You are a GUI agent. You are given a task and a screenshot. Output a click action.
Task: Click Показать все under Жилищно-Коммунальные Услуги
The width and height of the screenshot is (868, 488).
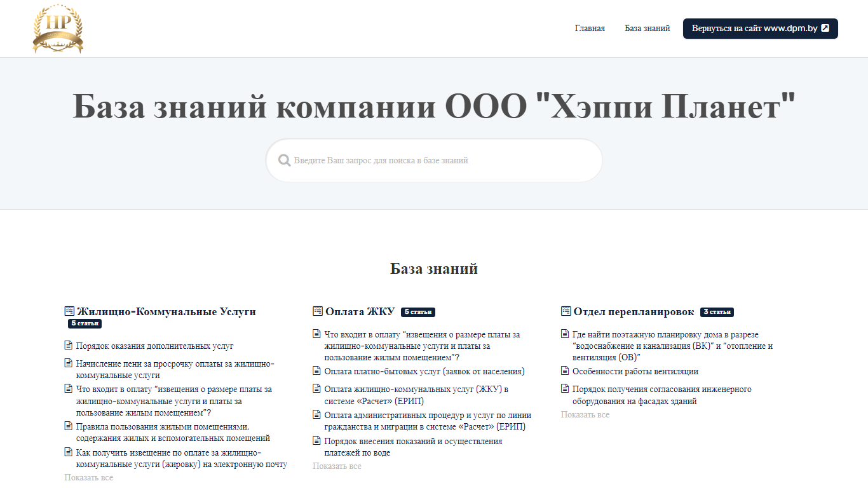[89, 478]
